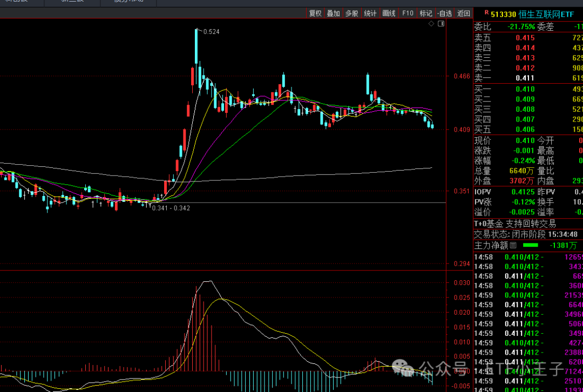The image size is (583, 392).
Task: Select the 买二 price 0.409
Action: [525, 99]
